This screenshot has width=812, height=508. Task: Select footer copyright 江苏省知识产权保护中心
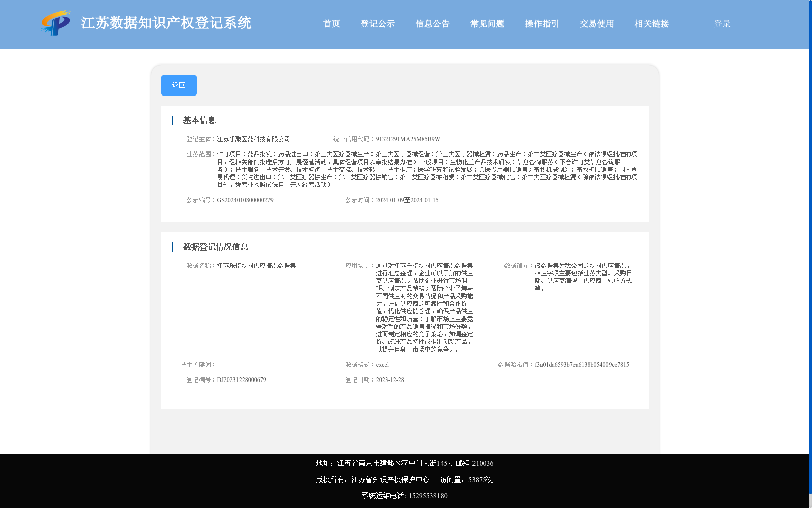pos(390,480)
